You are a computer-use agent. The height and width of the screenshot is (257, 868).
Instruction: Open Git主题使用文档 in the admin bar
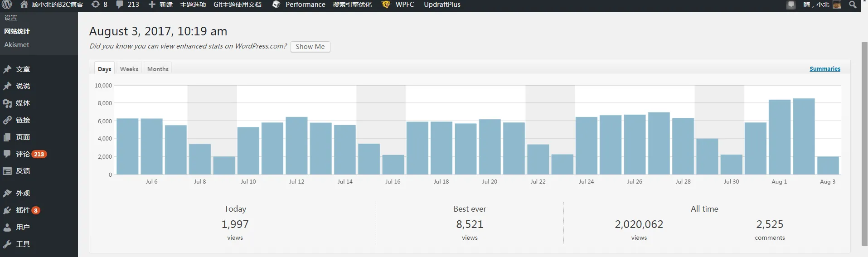coord(238,5)
